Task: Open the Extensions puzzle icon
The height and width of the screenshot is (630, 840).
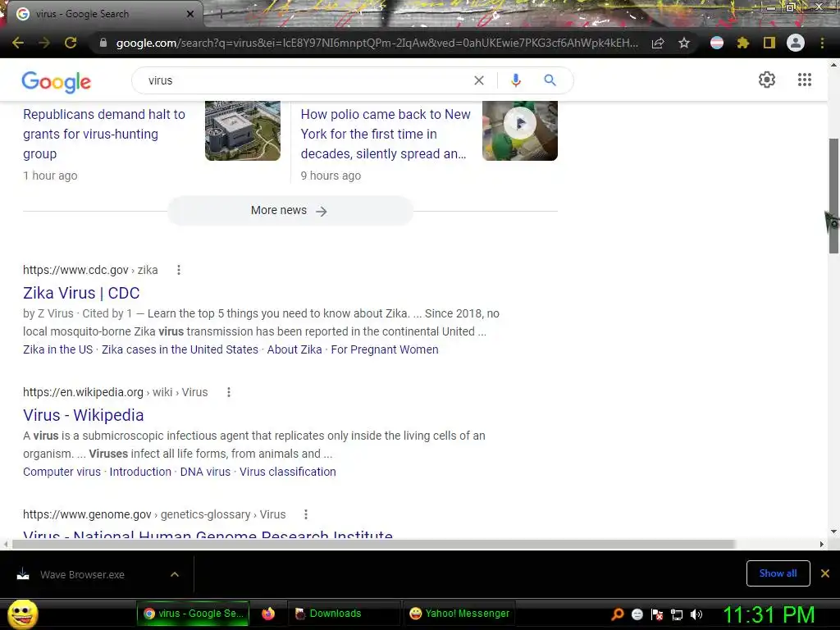Action: (743, 43)
